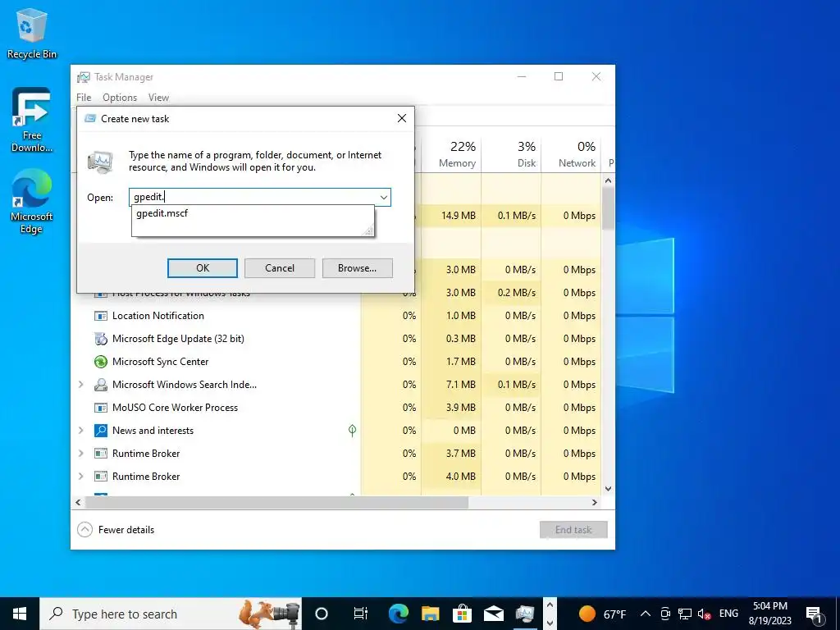Close the Create new task dialog
840x630 pixels.
(402, 118)
